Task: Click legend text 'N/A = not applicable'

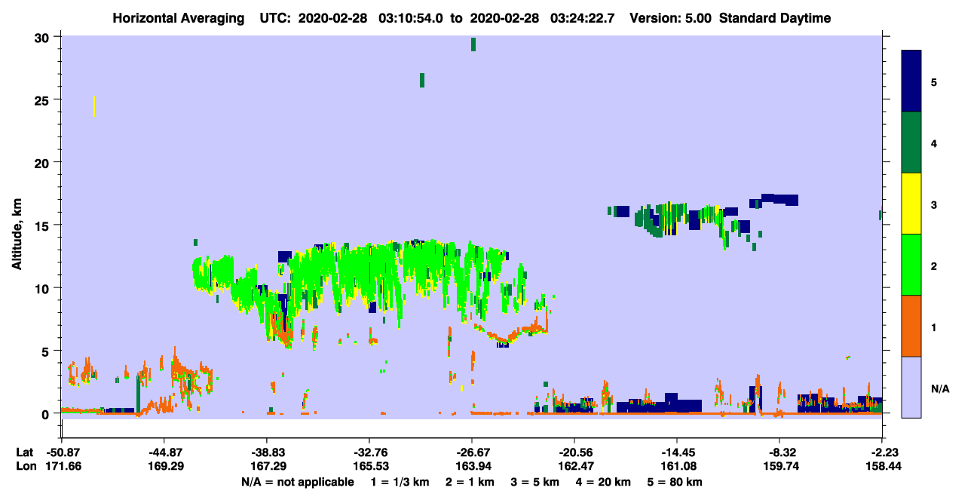Action: pos(297,482)
